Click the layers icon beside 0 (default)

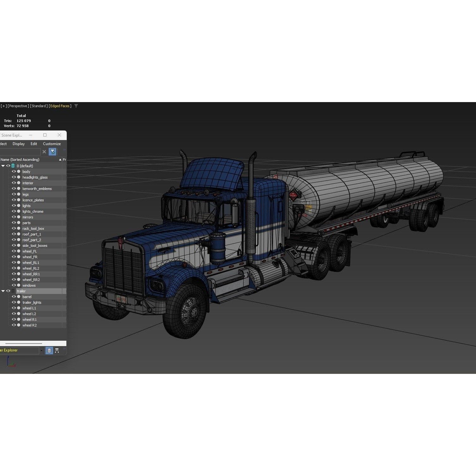13,166
